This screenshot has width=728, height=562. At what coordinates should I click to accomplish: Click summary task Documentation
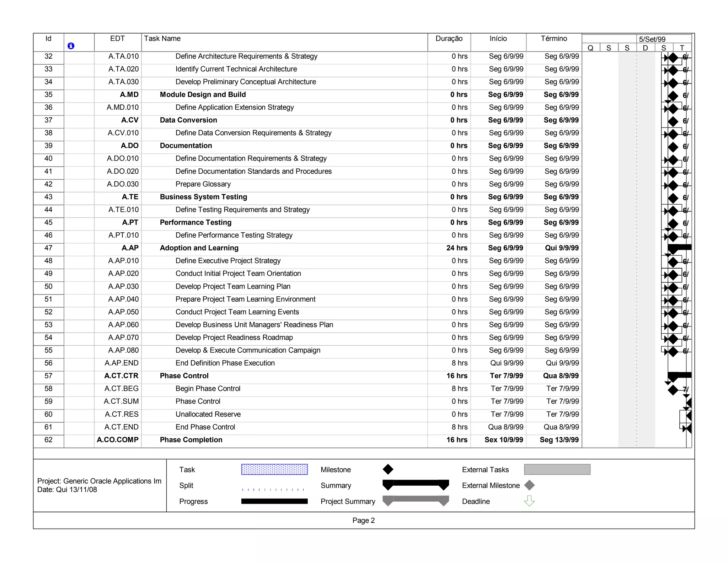tap(186, 146)
